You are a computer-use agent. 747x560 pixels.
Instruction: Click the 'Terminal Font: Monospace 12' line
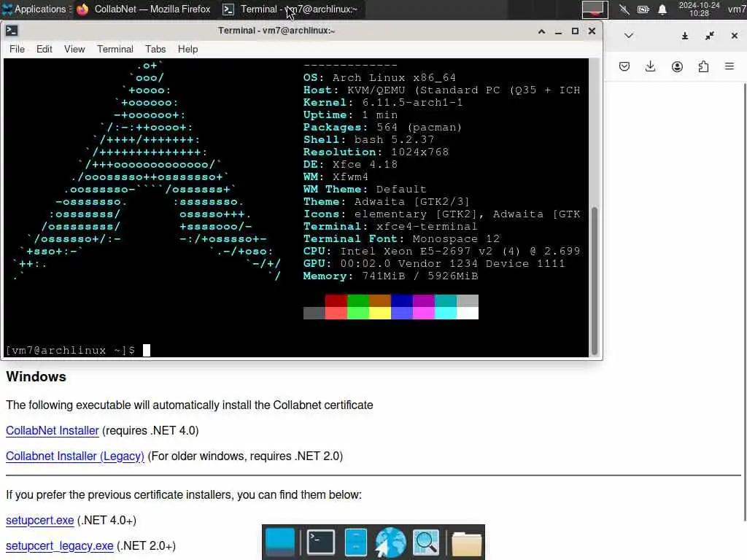click(x=401, y=238)
